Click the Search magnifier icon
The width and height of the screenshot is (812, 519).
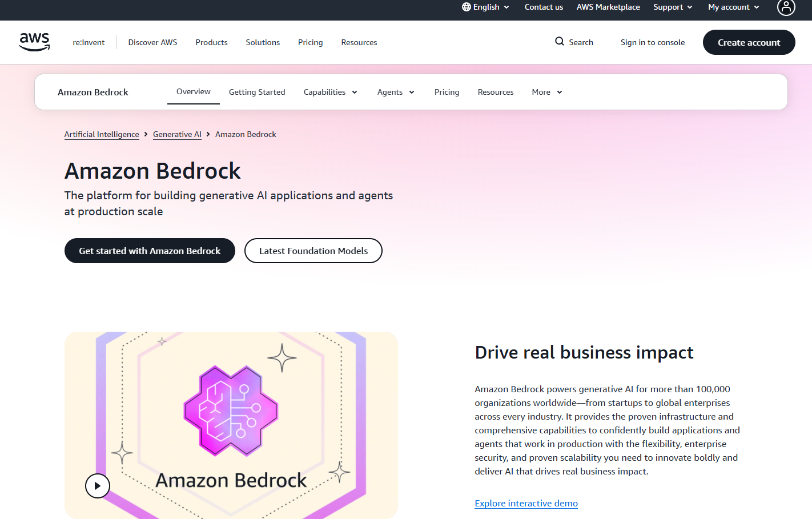pyautogui.click(x=560, y=41)
